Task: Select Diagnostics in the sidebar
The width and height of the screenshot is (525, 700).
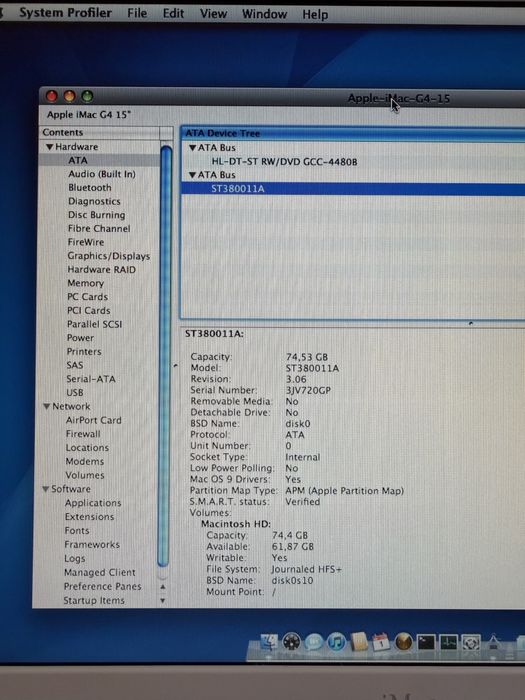Action: (94, 201)
